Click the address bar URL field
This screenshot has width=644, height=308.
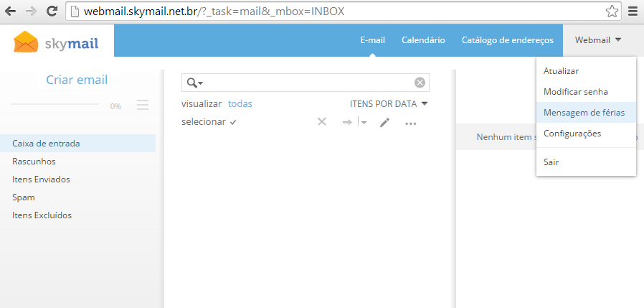pos(343,11)
